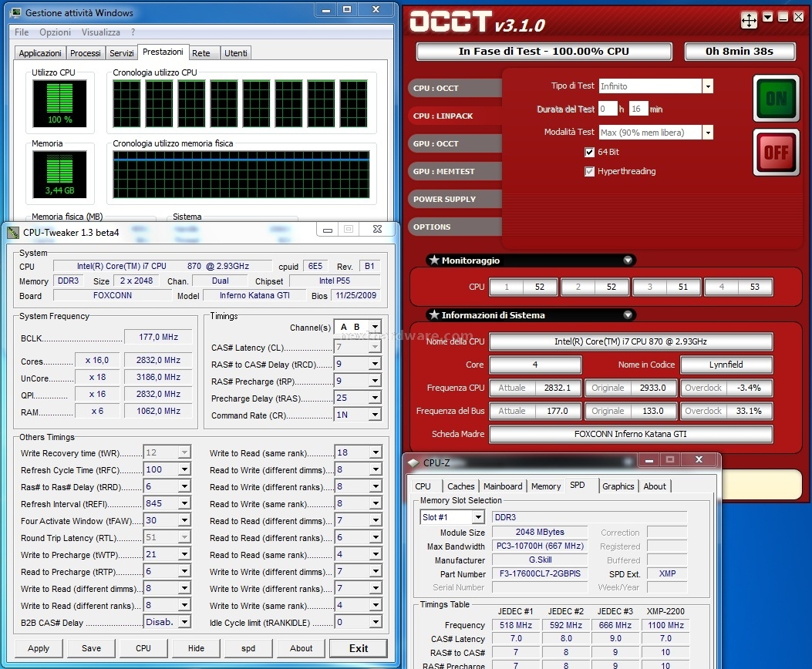Click the About button in CPU-Tweaker
Viewport: 812px width, 669px height.
click(x=301, y=648)
